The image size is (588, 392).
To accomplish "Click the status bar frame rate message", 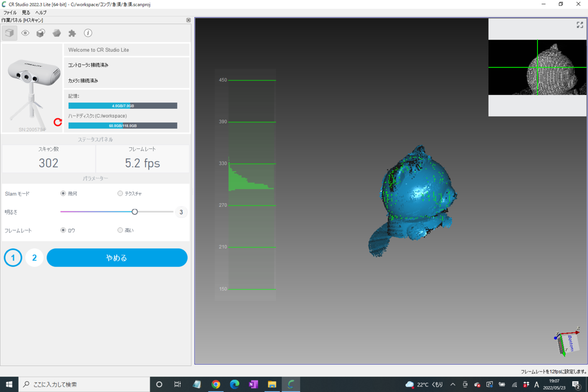I will tap(553, 372).
